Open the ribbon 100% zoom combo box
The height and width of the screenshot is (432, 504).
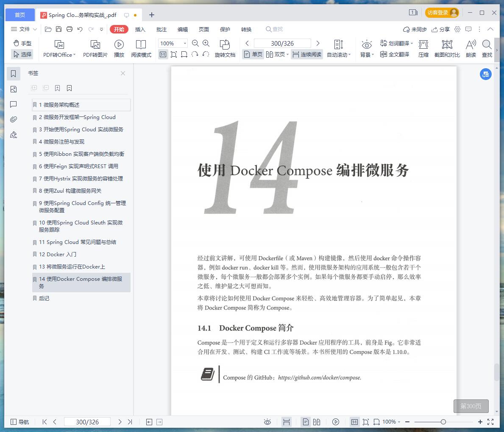pos(173,43)
